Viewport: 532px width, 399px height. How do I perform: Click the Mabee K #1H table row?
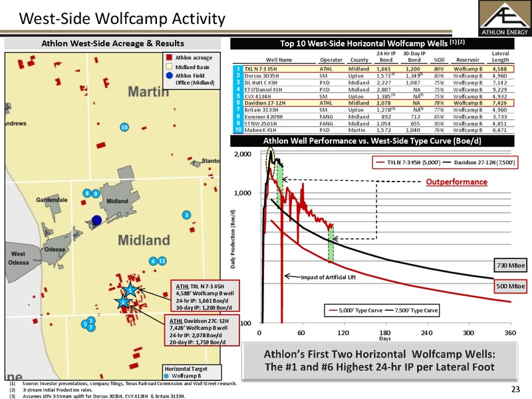click(x=374, y=130)
